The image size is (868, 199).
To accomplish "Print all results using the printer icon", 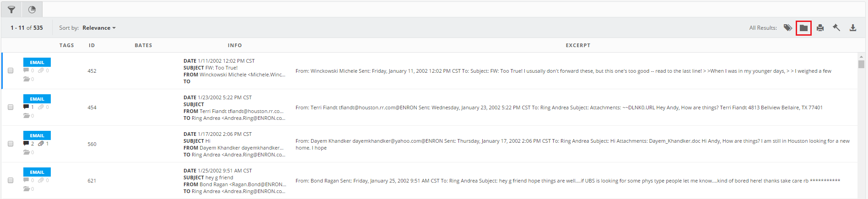I will [x=820, y=28].
